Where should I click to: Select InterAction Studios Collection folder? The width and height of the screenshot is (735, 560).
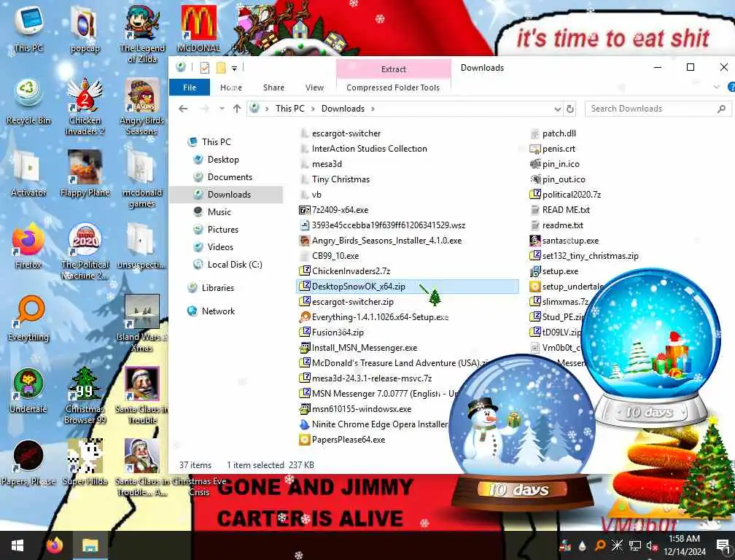click(370, 149)
